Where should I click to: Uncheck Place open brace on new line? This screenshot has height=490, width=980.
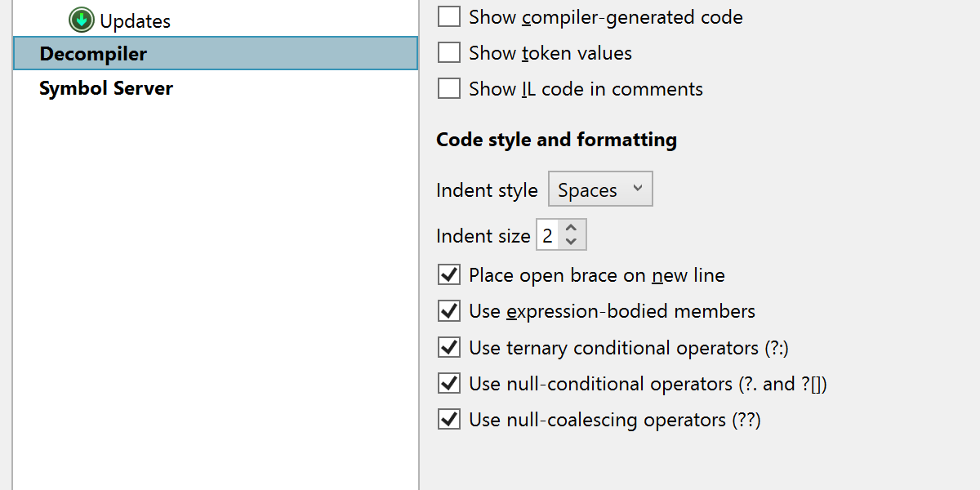(x=449, y=275)
